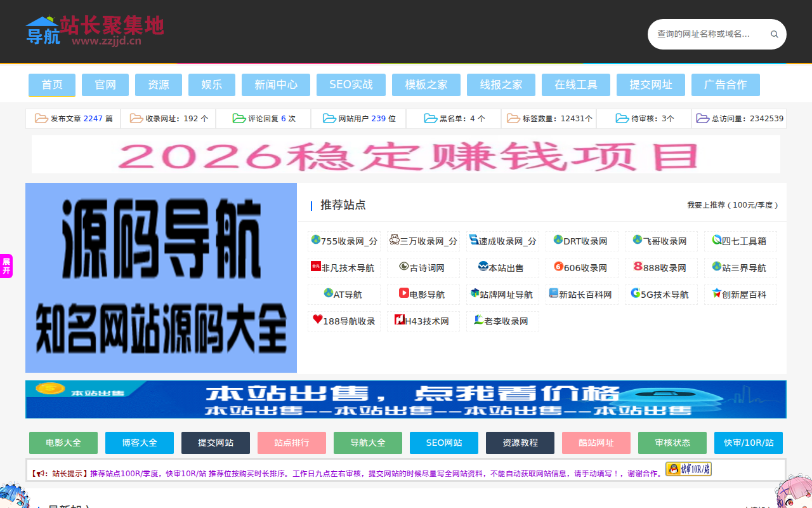812x508 pixels.
Task: Click the 速成收录网 favicon
Action: (474, 240)
